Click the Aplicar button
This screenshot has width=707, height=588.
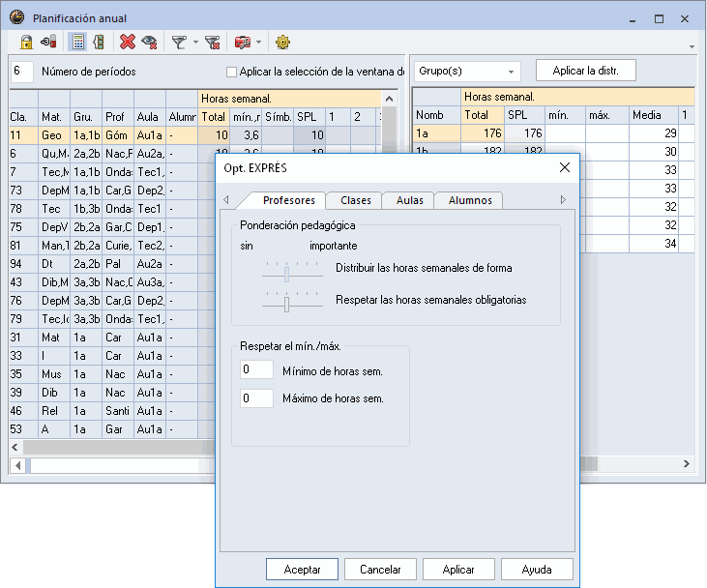(x=458, y=569)
